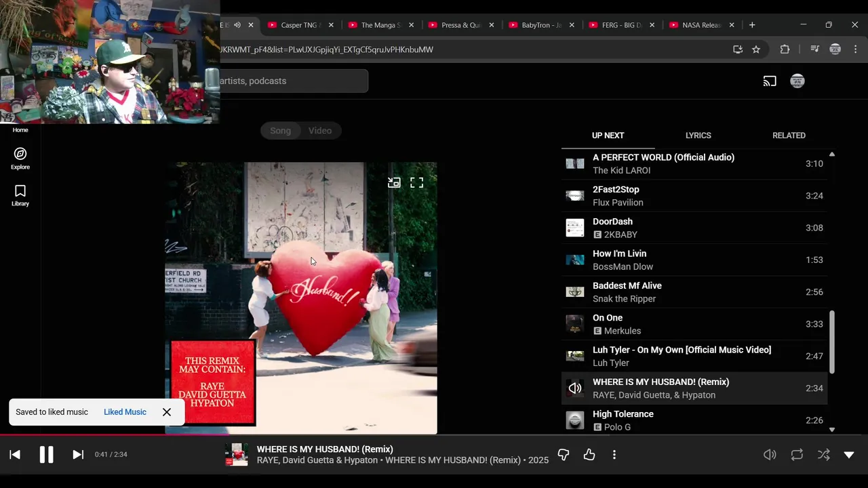This screenshot has height=488, width=868.
Task: Click the album thumbnail in player bar
Action: [x=236, y=455]
